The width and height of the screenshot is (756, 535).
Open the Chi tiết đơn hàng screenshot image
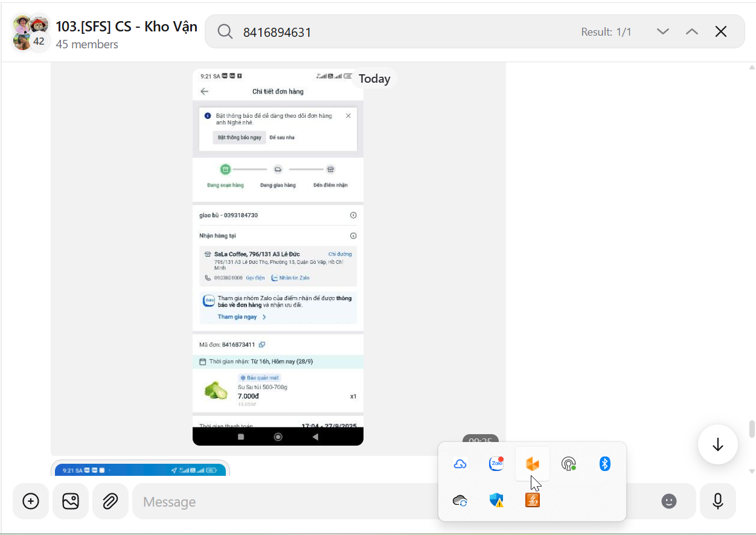[x=278, y=257]
